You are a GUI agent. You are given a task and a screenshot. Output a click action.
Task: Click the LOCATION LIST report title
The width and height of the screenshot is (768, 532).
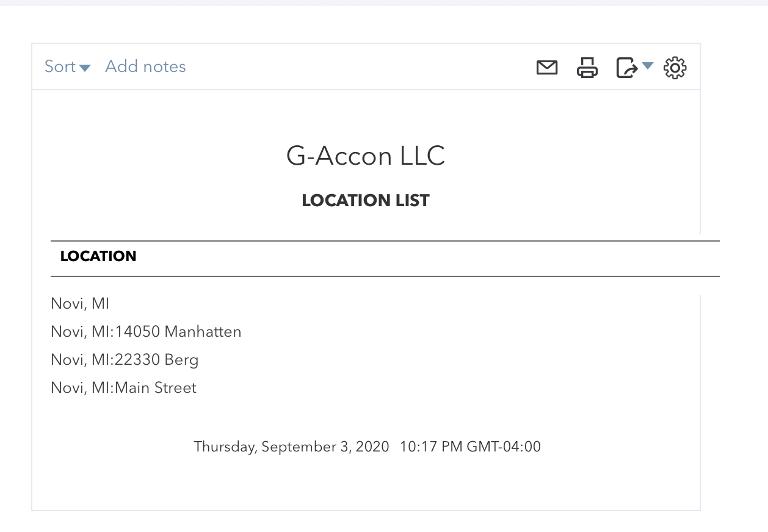[365, 201]
